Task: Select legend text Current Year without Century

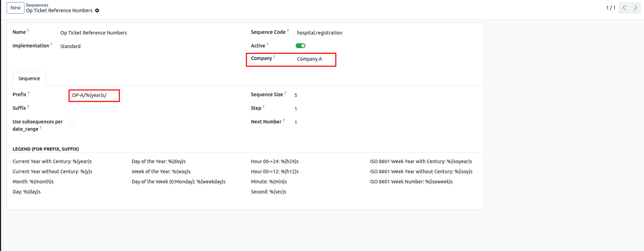Action: (52, 172)
